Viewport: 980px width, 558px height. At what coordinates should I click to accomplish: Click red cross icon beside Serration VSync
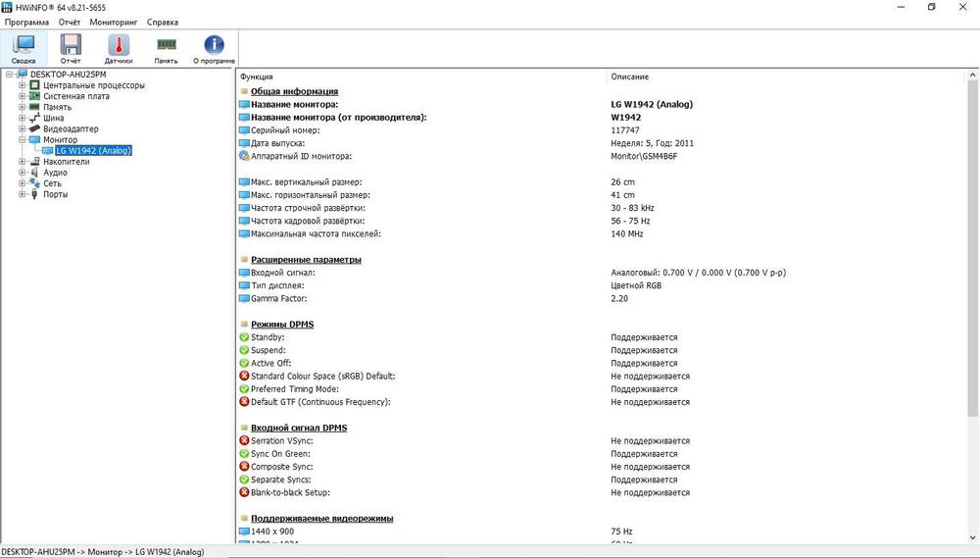(x=244, y=440)
